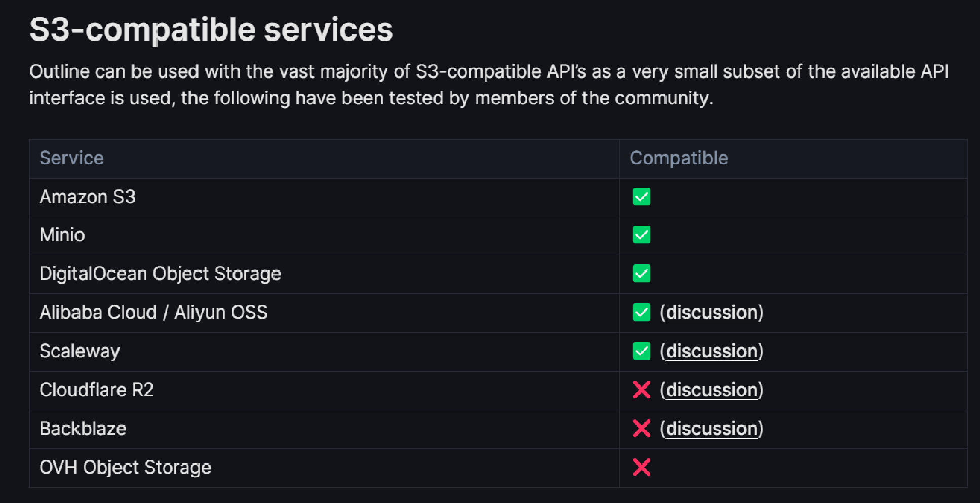Open the Scaleway discussion link

712,351
